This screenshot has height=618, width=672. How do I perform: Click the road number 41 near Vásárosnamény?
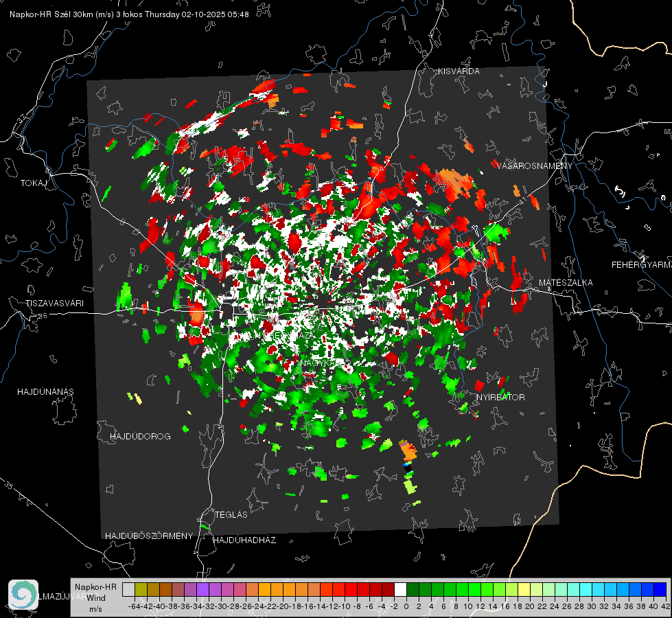[x=522, y=201]
